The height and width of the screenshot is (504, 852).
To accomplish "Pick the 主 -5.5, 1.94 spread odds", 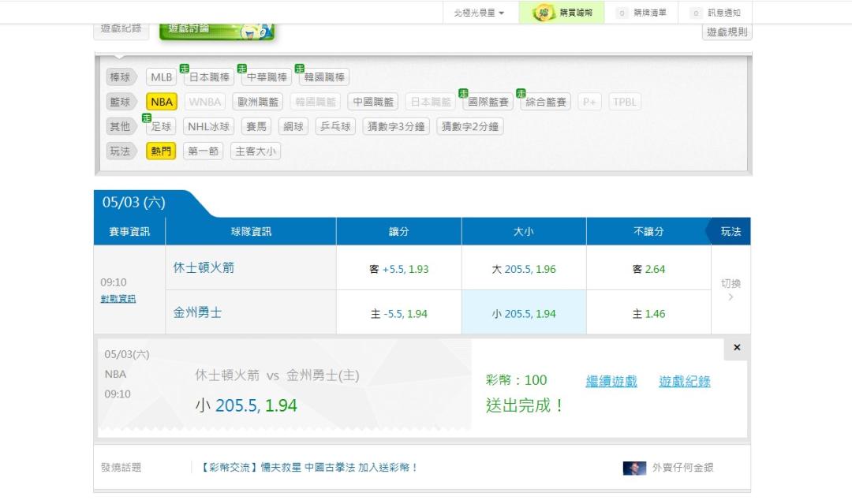I will click(399, 313).
